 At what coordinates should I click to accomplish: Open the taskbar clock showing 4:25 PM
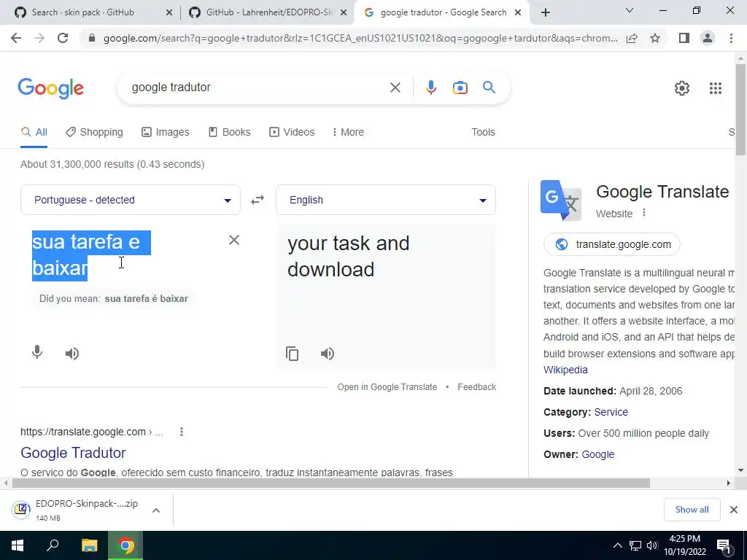(x=685, y=545)
